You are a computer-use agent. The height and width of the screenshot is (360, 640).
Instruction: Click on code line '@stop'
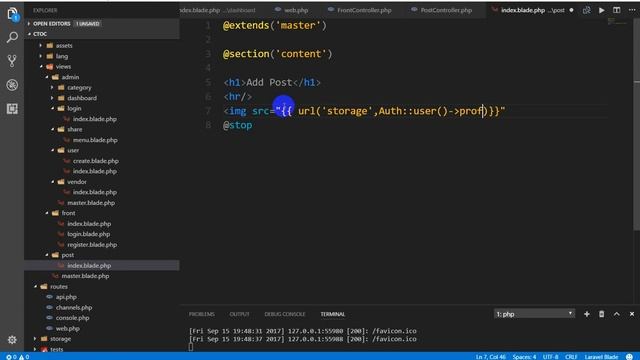coord(238,125)
